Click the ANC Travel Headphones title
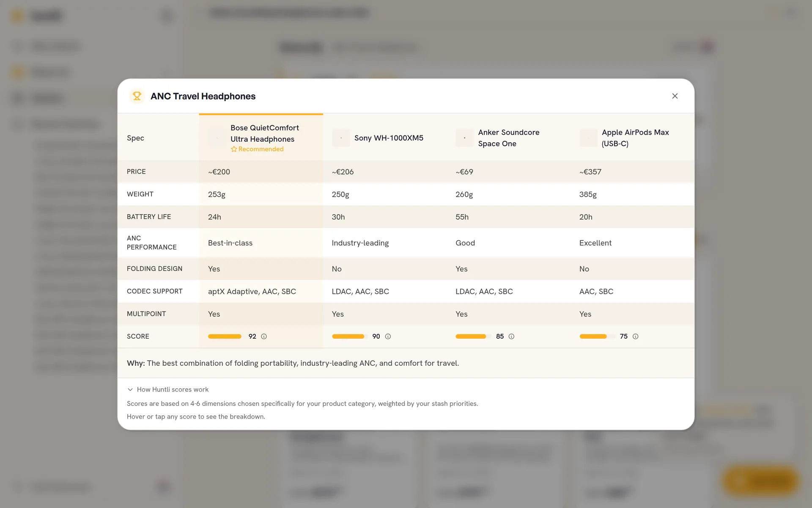 pyautogui.click(x=203, y=96)
